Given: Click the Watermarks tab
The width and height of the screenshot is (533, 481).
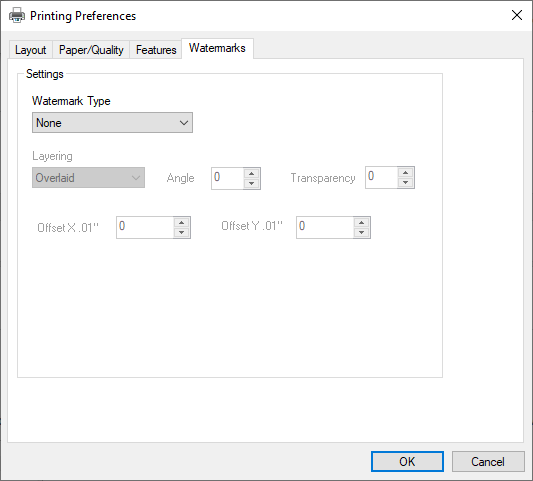Looking at the screenshot, I should coord(217,48).
